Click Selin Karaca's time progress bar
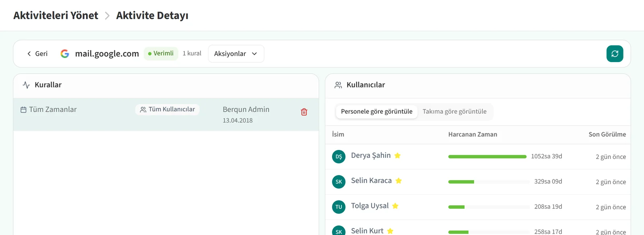644x235 pixels. click(x=489, y=182)
